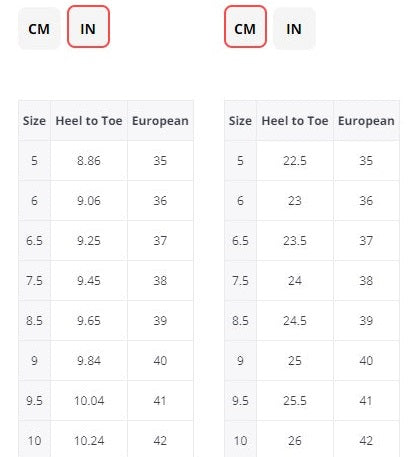413x457 pixels.
Task: Select the 8.86 heel to toe cell
Action: point(89,161)
